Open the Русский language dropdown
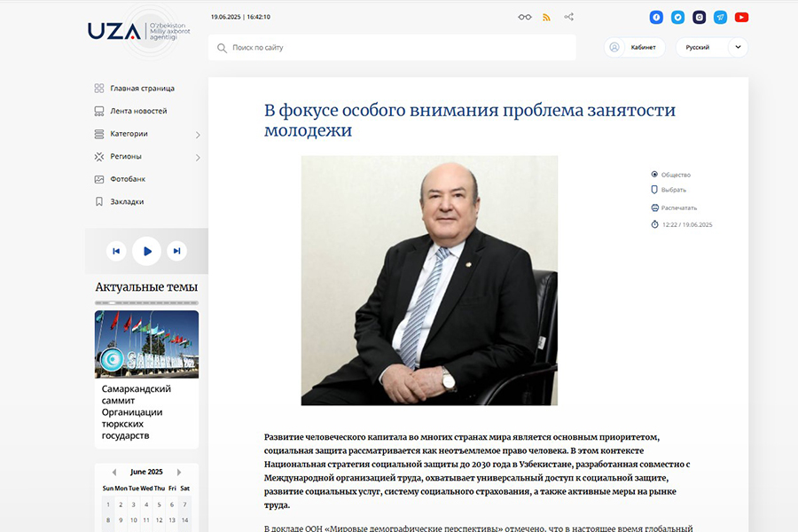Image resolution: width=798 pixels, height=532 pixels. pos(711,47)
